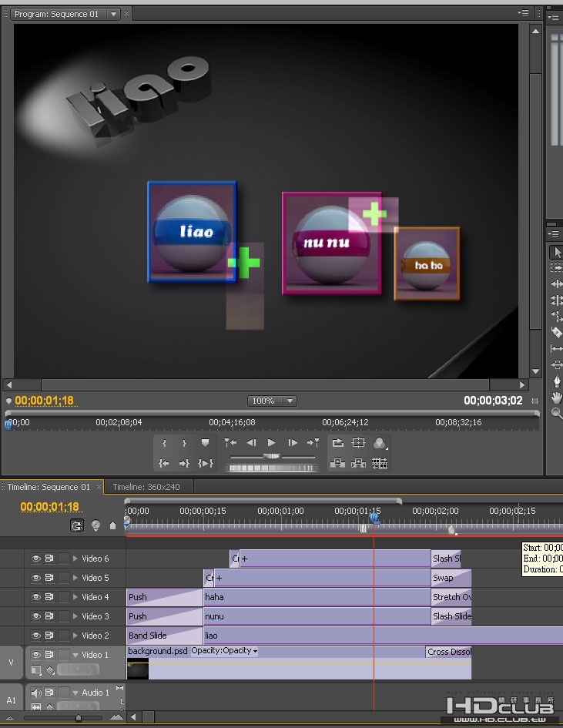
Task: Open the 100% zoom level dropdown
Action: (x=290, y=401)
